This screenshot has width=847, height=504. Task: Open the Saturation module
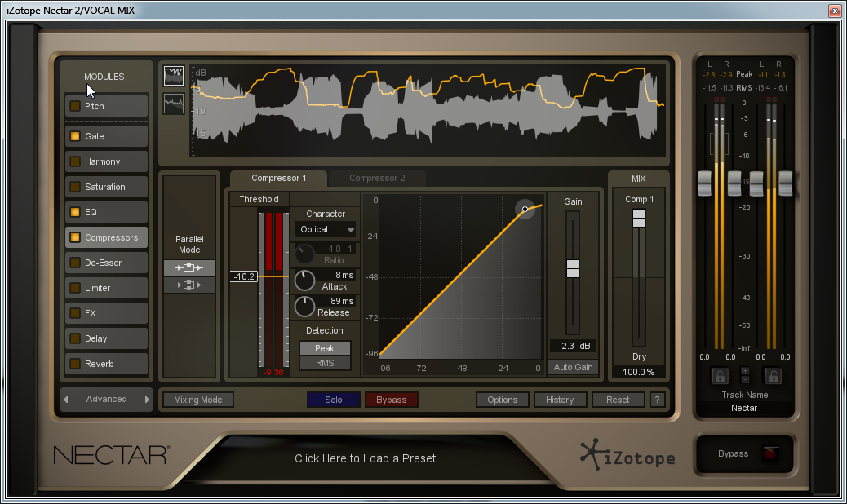pos(106,187)
